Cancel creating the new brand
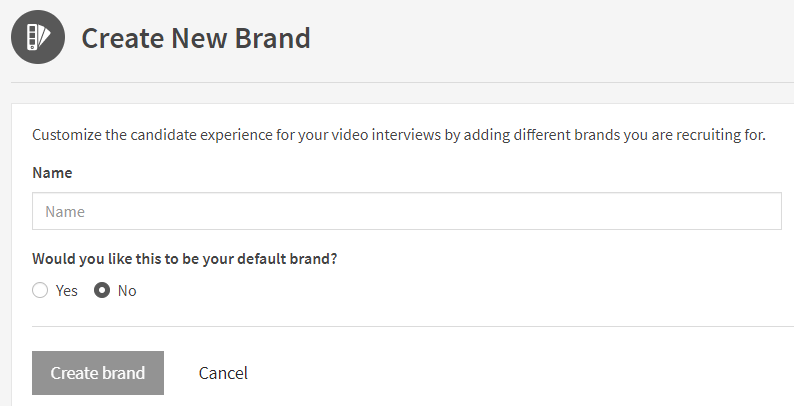 tap(223, 373)
